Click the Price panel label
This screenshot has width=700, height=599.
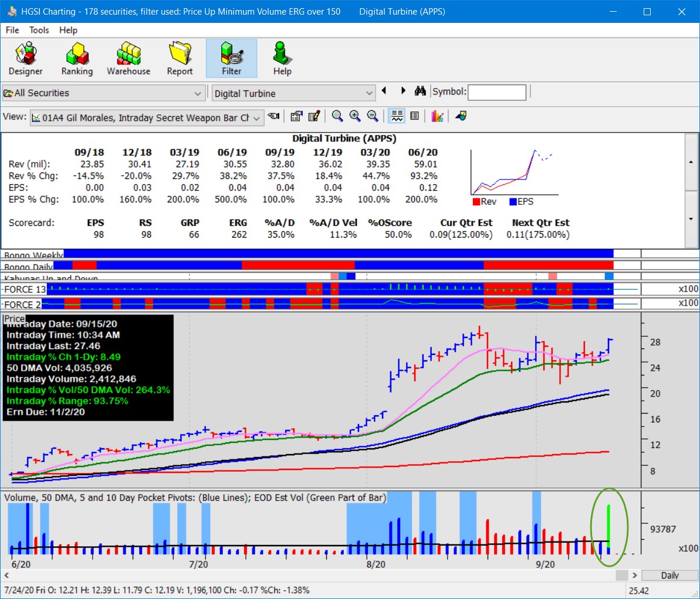click(x=14, y=319)
